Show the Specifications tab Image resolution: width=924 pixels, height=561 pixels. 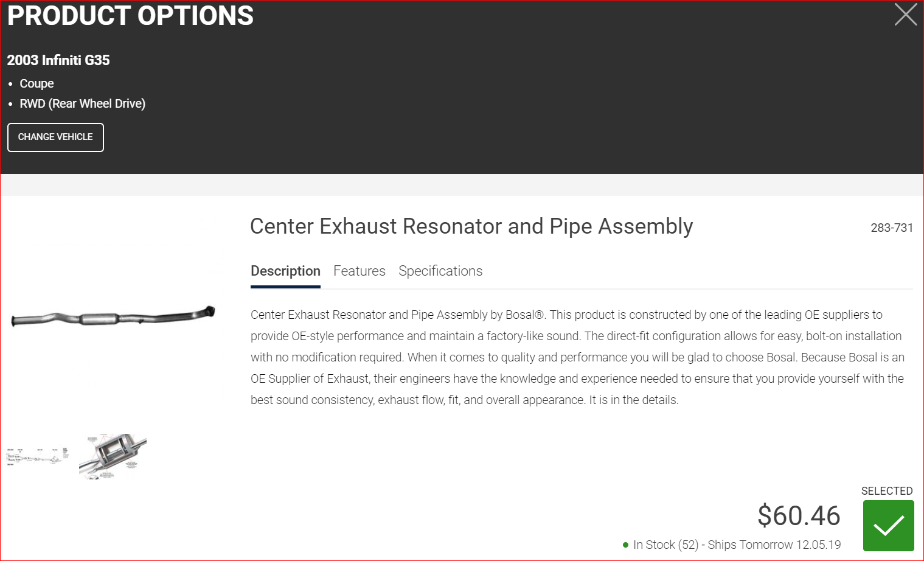pyautogui.click(x=440, y=271)
